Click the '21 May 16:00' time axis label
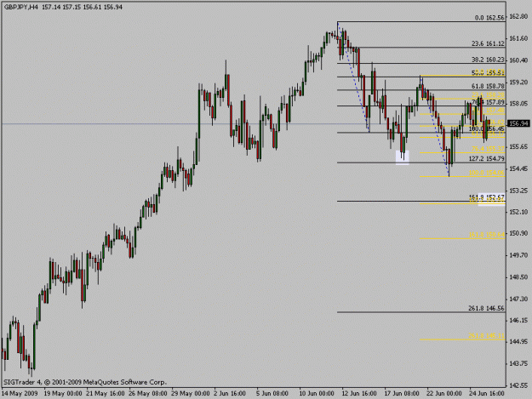Viewport: 532px width, 399px height. pyautogui.click(x=106, y=394)
